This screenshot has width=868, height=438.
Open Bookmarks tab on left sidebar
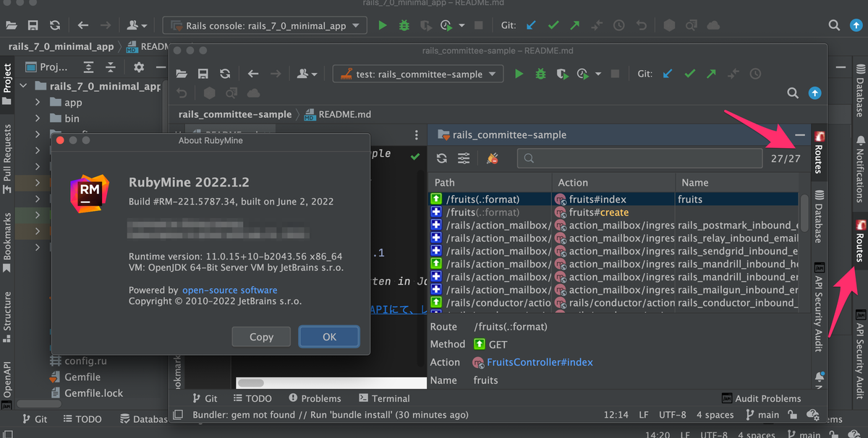(x=8, y=242)
